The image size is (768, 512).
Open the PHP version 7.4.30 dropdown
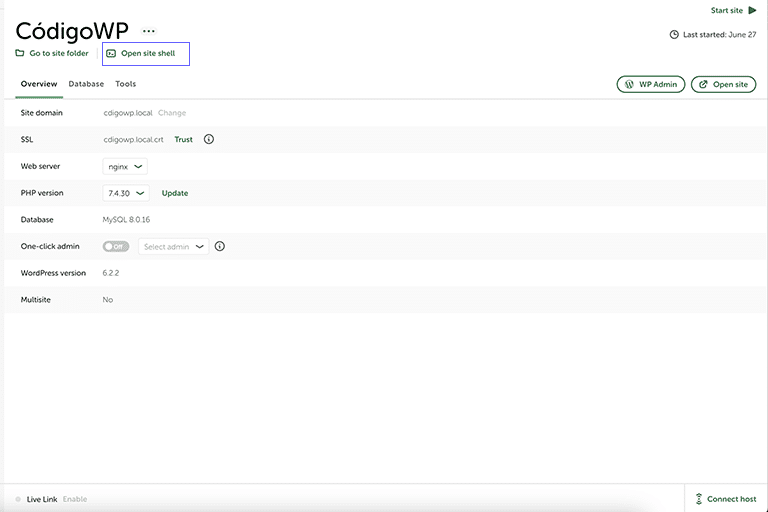click(x=126, y=193)
